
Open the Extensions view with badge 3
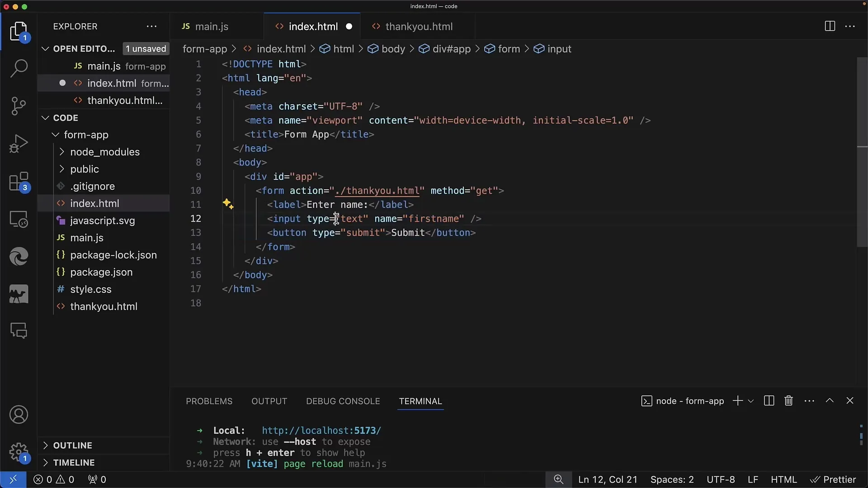pyautogui.click(x=19, y=182)
